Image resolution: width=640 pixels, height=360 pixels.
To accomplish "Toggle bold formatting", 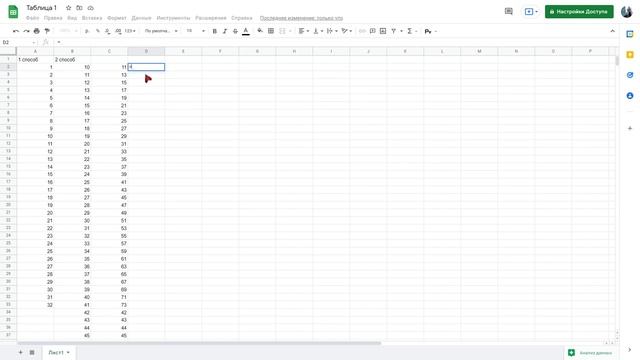I will (x=214, y=31).
